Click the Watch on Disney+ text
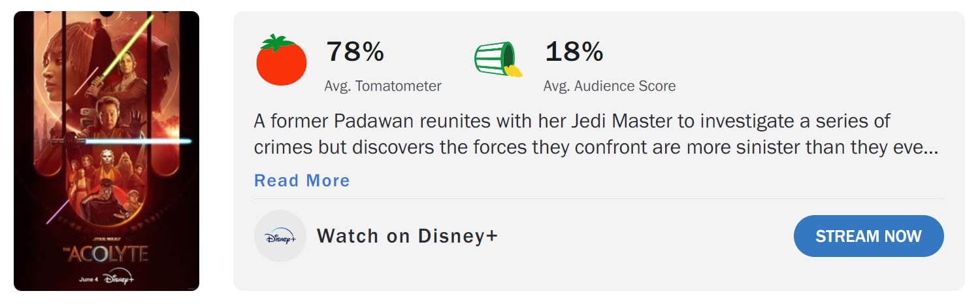Image resolution: width=980 pixels, height=306 pixels. coord(408,236)
